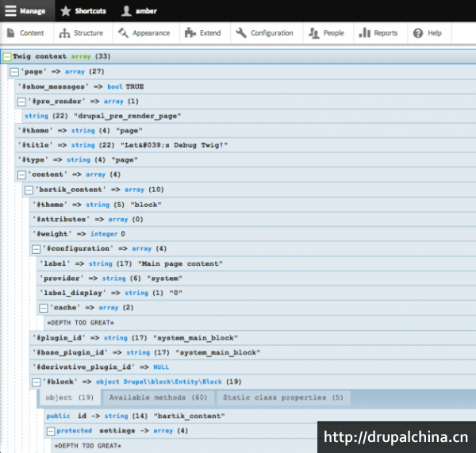Switch to Available methods (60) tab
This screenshot has height=453, width=476.
pyautogui.click(x=159, y=397)
